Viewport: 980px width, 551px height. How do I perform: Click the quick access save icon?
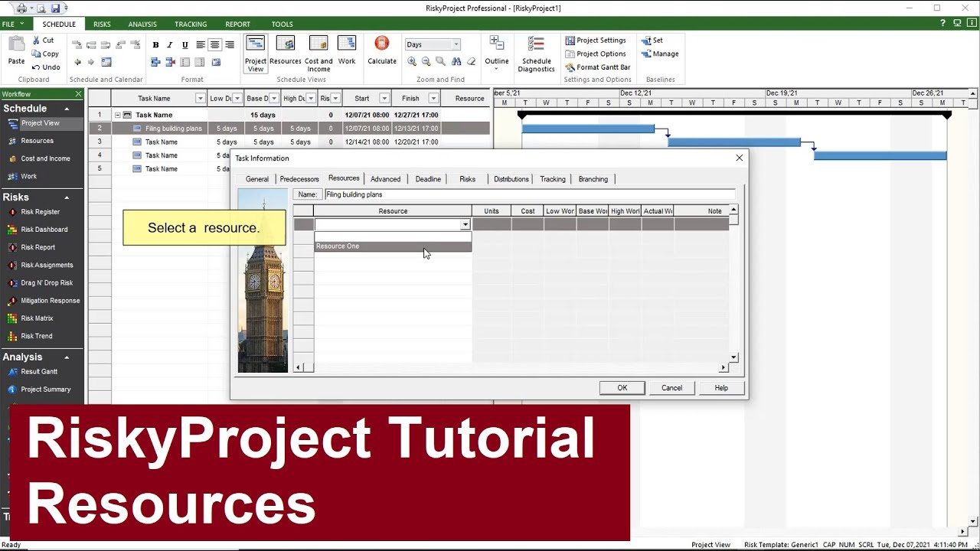56,8
